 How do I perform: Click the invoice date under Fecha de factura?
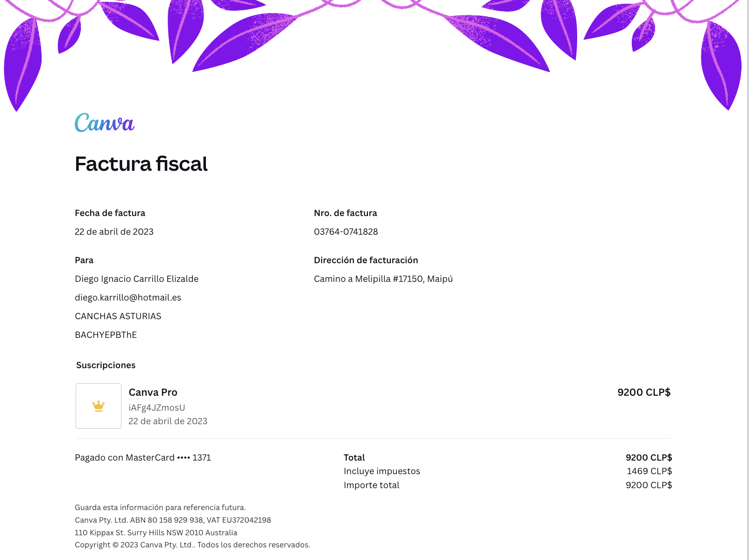click(114, 232)
